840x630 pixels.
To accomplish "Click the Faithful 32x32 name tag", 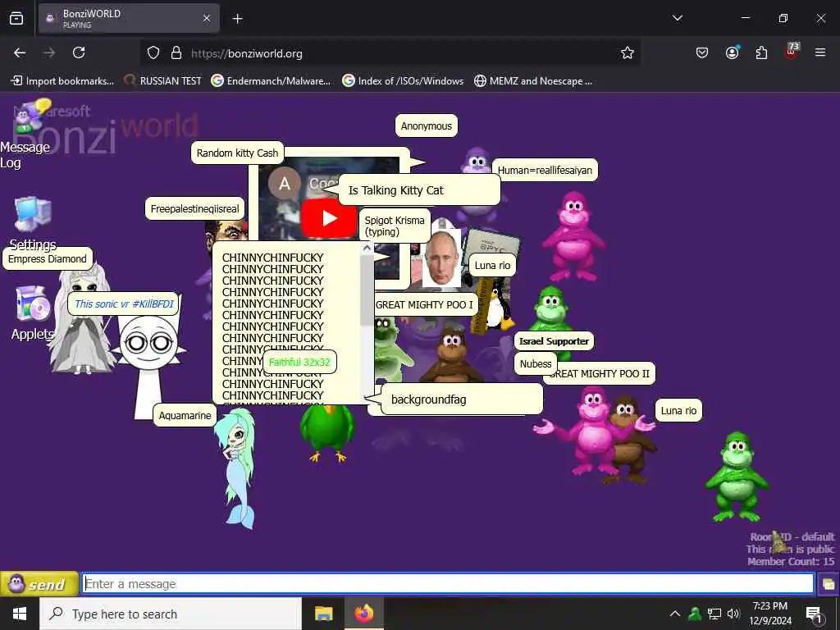I will coord(299,362).
